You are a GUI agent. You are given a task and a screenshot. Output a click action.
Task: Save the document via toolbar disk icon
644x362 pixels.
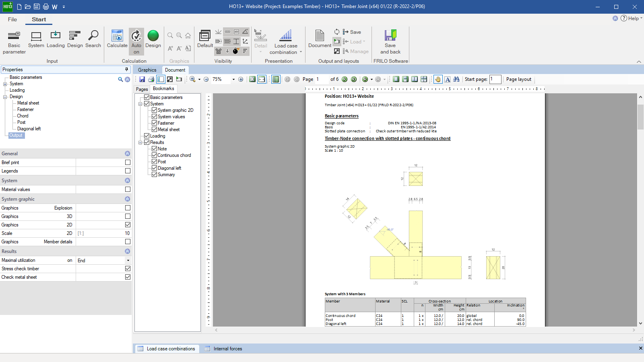(142, 79)
